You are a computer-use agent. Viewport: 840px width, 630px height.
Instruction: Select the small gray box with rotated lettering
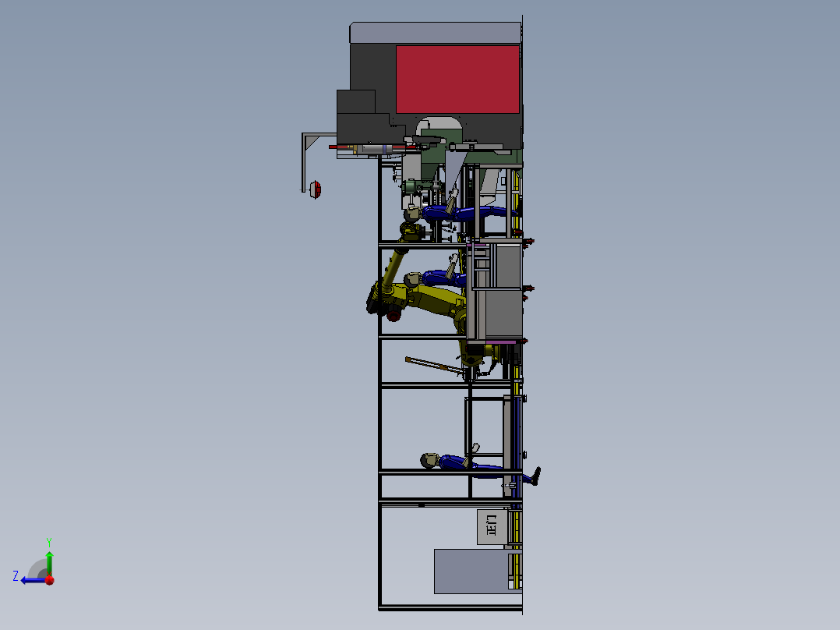[491, 526]
